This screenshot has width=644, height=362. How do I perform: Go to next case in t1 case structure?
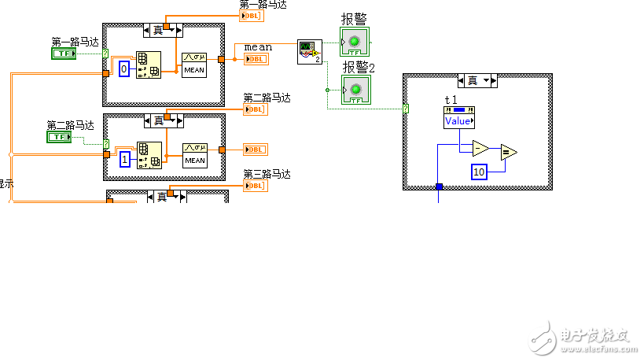point(494,81)
